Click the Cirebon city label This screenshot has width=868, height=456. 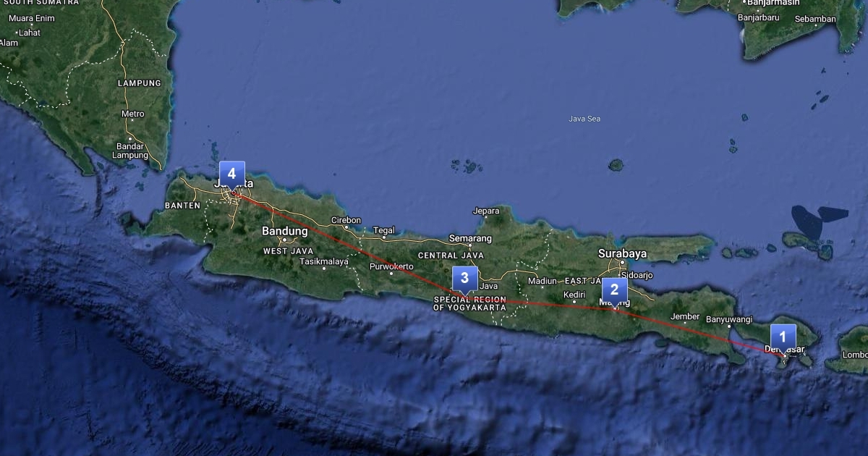pyautogui.click(x=346, y=220)
